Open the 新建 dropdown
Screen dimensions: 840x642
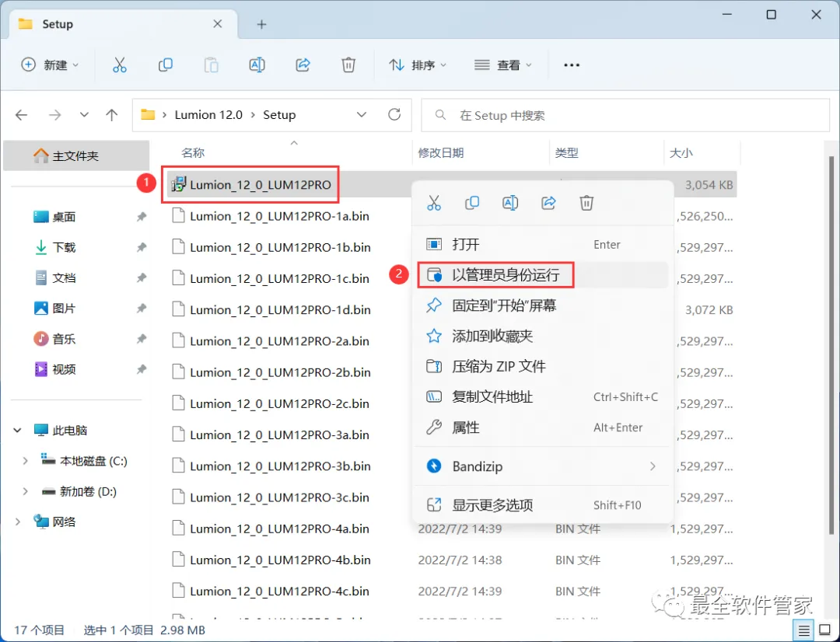point(50,65)
